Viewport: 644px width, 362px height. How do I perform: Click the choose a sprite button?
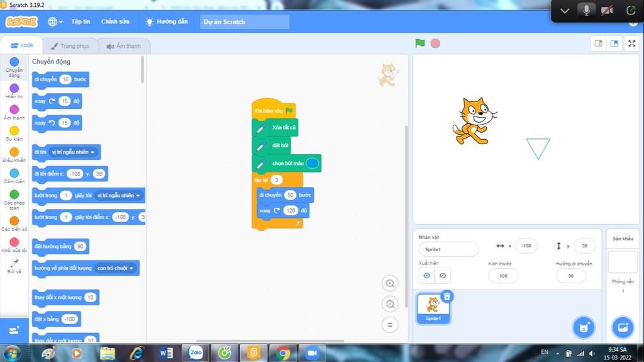584,328
